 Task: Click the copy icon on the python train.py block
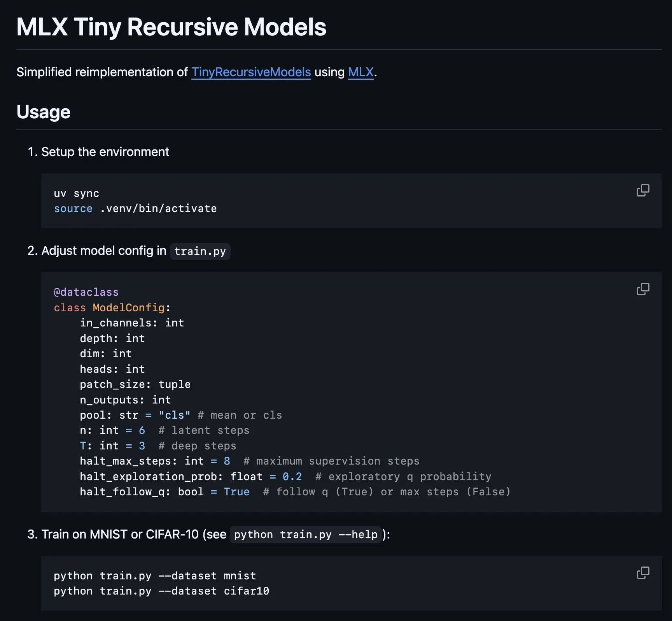click(643, 572)
